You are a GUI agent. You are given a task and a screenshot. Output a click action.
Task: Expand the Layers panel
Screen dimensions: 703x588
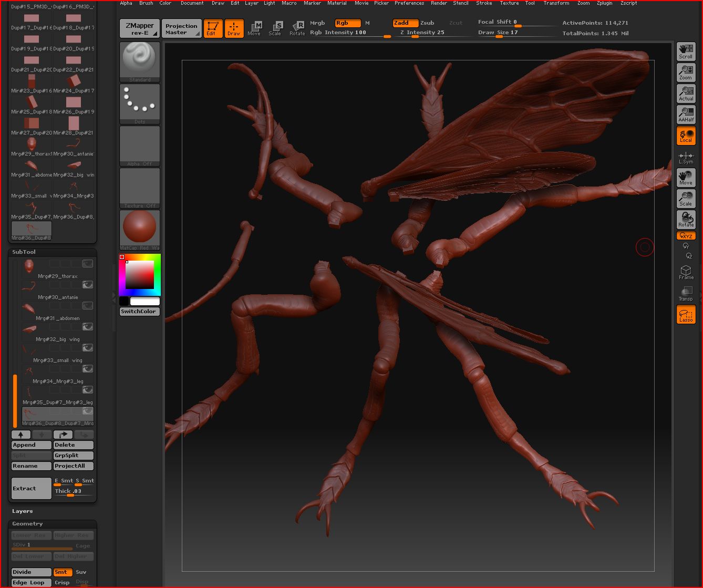pos(23,511)
